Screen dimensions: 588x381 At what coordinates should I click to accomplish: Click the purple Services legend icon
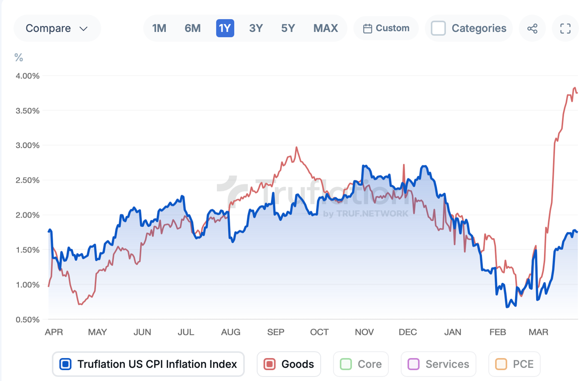pyautogui.click(x=413, y=364)
